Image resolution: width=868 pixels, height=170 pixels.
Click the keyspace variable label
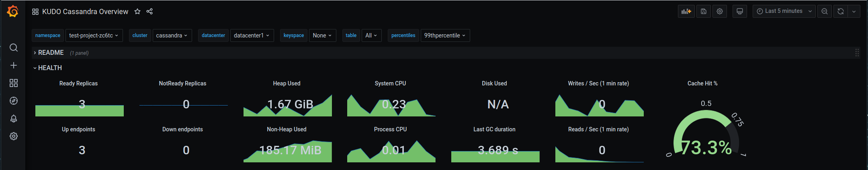(x=294, y=35)
